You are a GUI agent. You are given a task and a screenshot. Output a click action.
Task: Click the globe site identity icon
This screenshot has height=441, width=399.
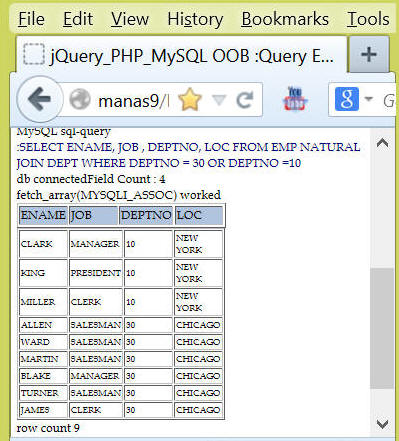click(x=80, y=99)
